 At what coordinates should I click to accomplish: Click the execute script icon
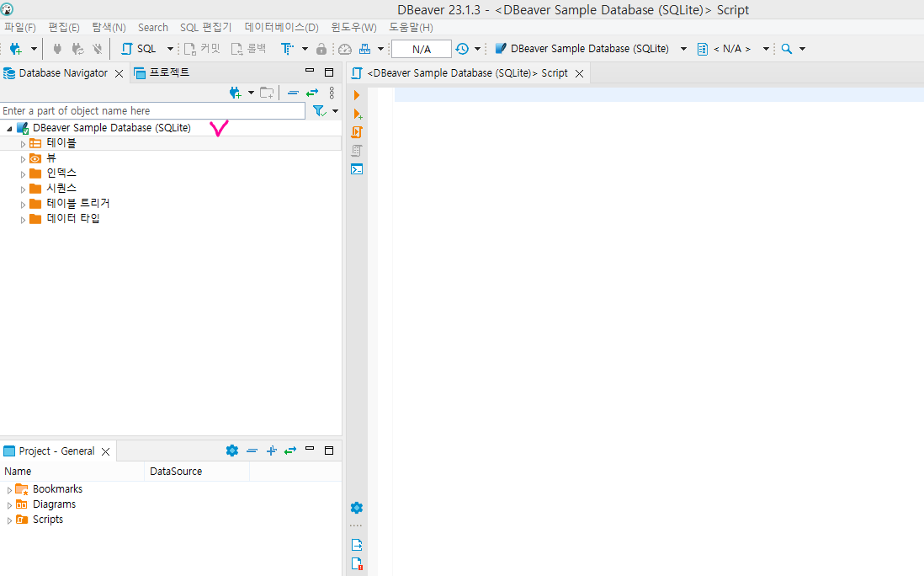click(x=357, y=132)
